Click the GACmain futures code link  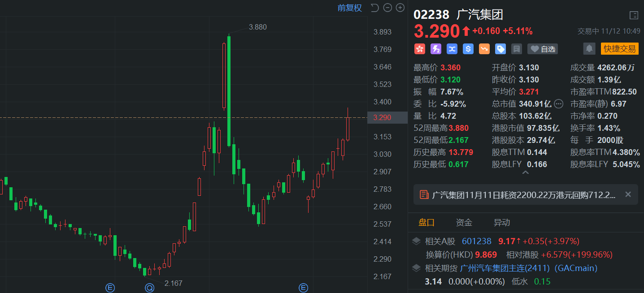(x=576, y=268)
